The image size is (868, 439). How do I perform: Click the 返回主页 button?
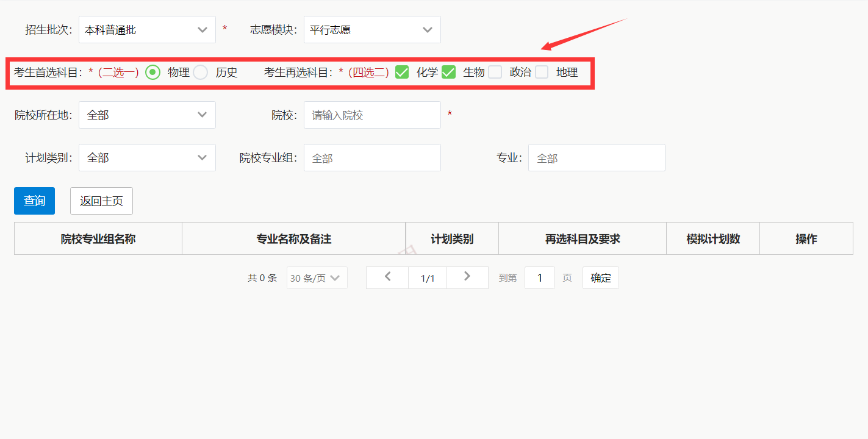(101, 201)
